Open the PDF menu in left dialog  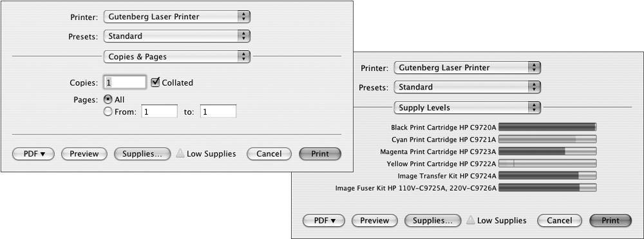tap(33, 154)
